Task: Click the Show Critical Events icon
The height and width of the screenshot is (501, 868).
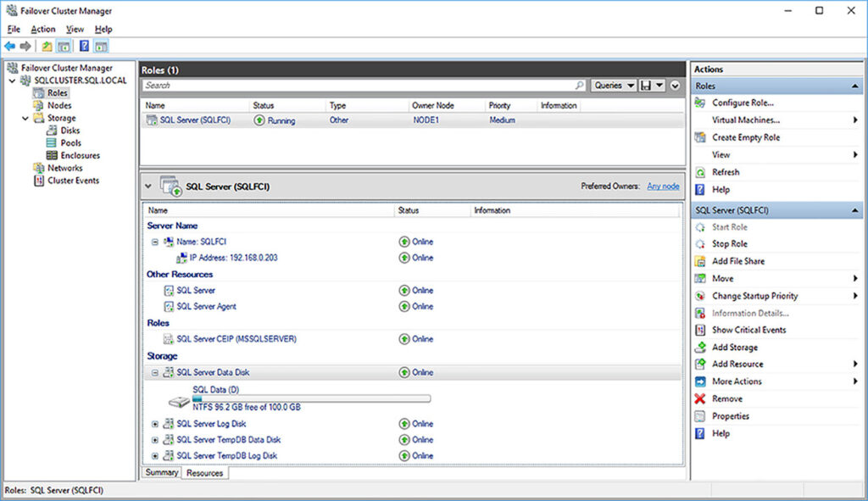Action: [700, 330]
